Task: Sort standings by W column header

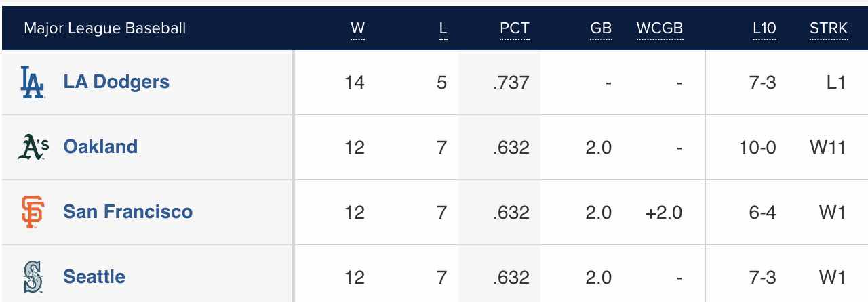Action: (x=357, y=28)
